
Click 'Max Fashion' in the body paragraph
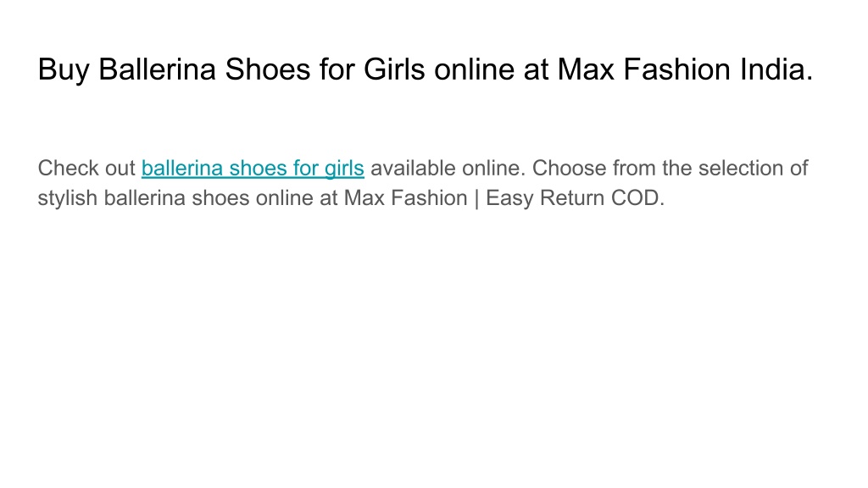pyautogui.click(x=406, y=198)
